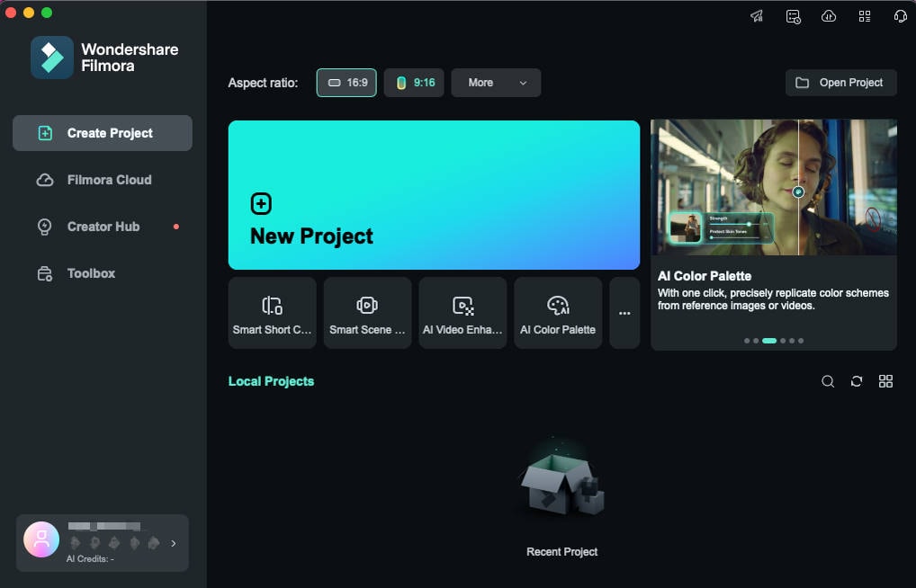The image size is (916, 588).
Task: Click the Creator Hub red notification dot
Action: (175, 227)
